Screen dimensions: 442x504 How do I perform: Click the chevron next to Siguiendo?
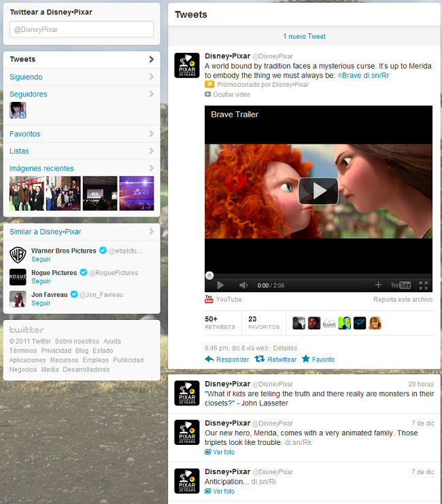(151, 77)
